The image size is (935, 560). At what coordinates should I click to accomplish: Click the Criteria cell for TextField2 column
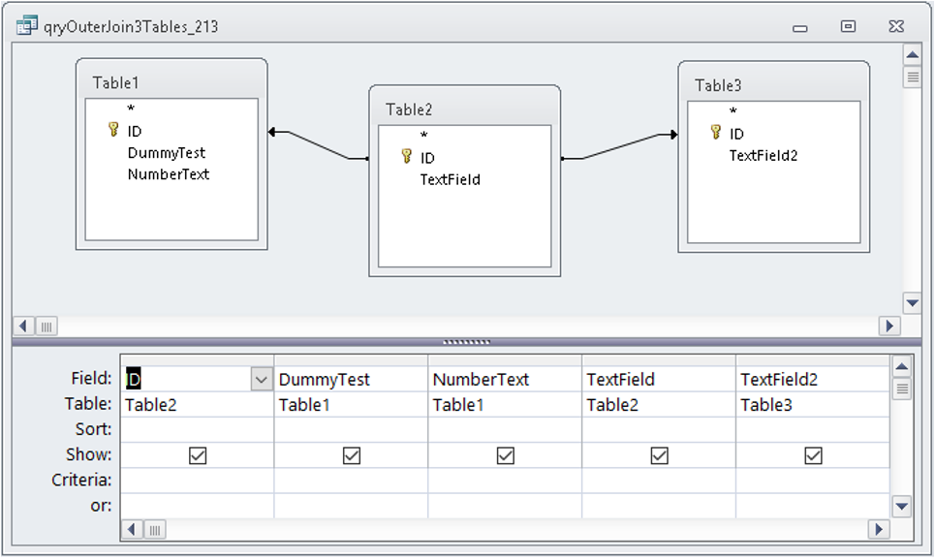[x=813, y=481]
